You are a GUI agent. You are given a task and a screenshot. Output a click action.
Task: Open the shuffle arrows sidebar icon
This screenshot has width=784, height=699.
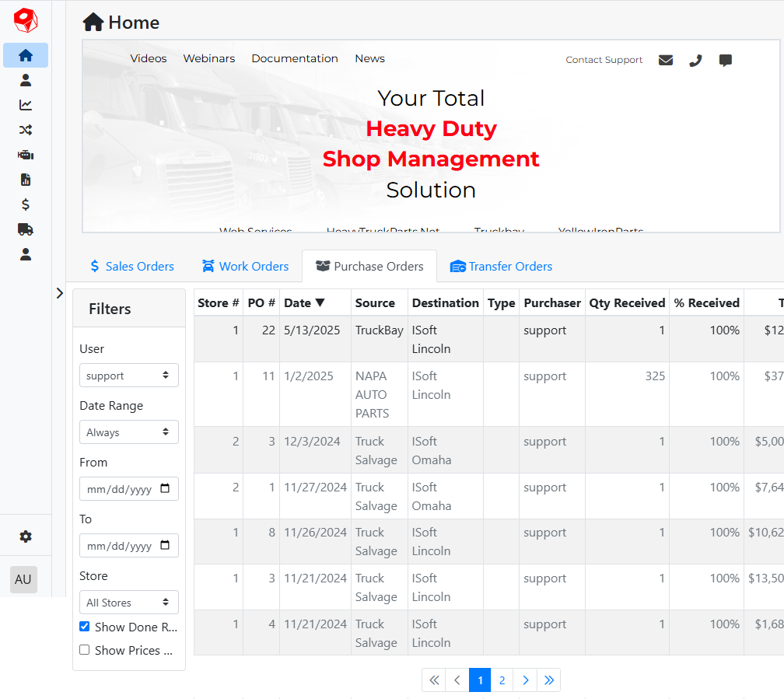[26, 130]
